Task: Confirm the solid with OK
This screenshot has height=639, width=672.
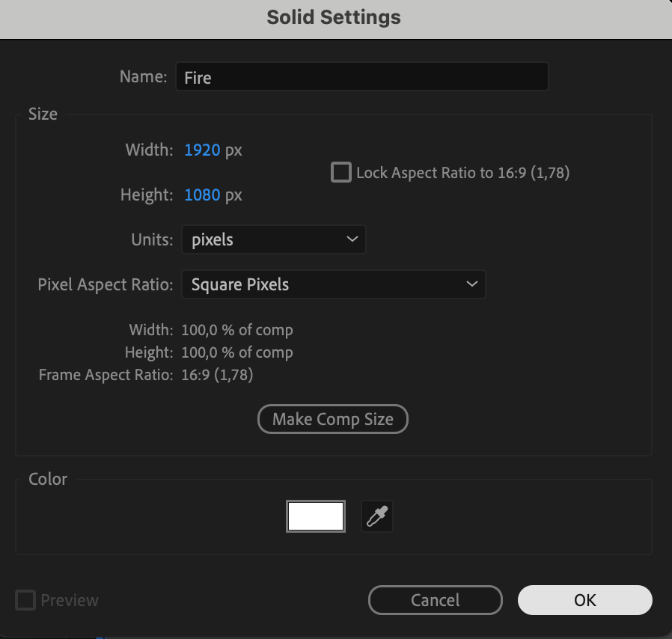Action: [x=584, y=600]
